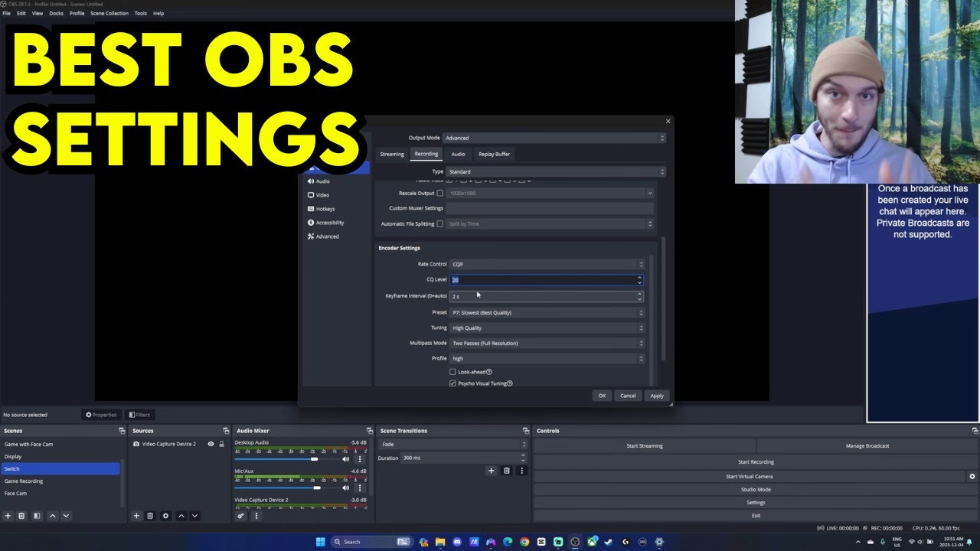
Task: Move scene up with arrow icon
Action: pyautogui.click(x=52, y=516)
